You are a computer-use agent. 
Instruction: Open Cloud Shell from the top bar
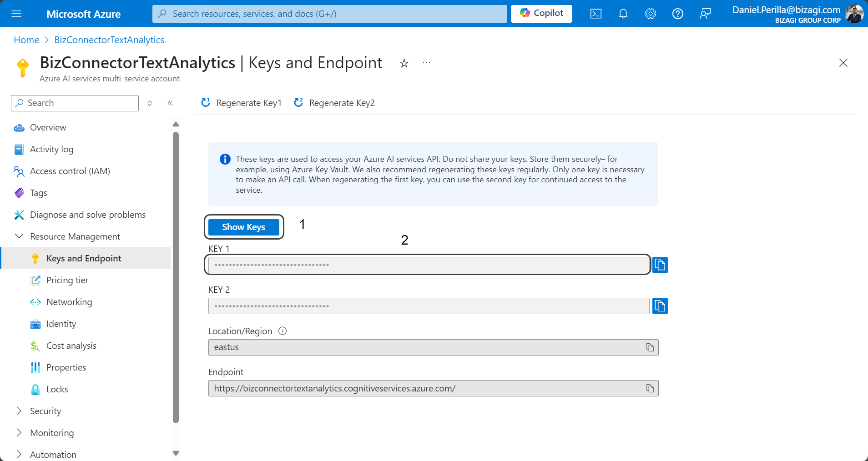(x=596, y=14)
